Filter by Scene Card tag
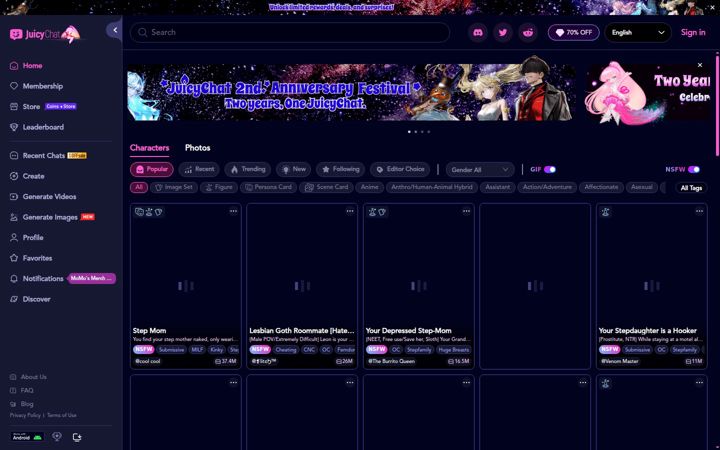 [x=326, y=187]
